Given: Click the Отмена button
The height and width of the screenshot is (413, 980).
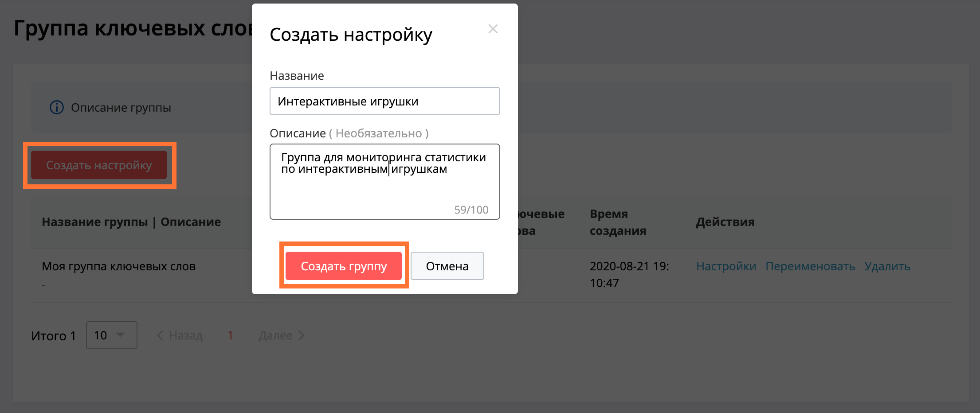Looking at the screenshot, I should coord(447,266).
